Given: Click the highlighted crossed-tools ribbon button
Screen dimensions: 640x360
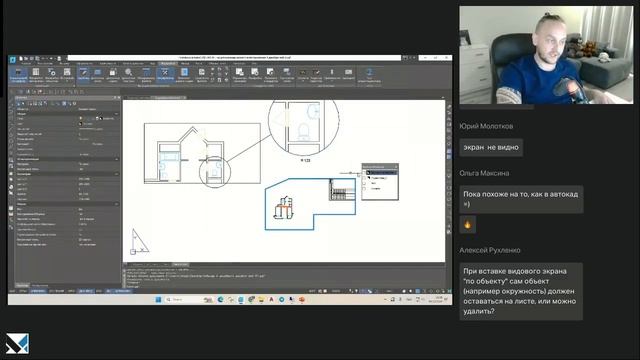Looking at the screenshot, I should click(x=165, y=75).
